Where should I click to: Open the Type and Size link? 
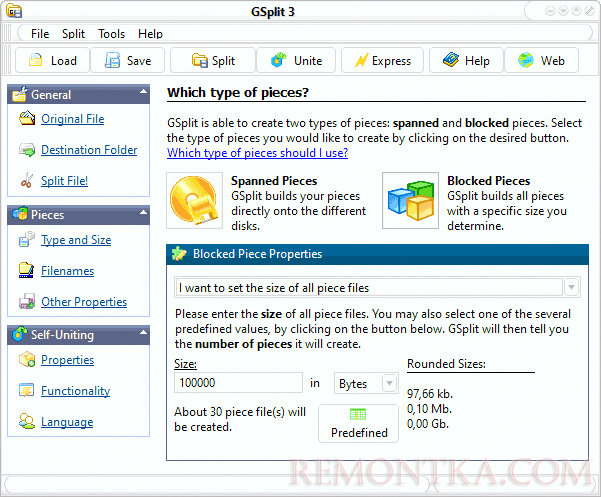76,240
